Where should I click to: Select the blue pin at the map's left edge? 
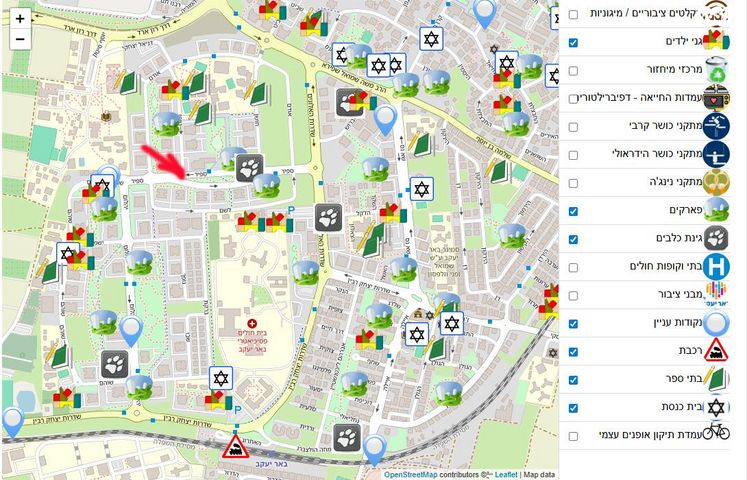[x=12, y=421]
